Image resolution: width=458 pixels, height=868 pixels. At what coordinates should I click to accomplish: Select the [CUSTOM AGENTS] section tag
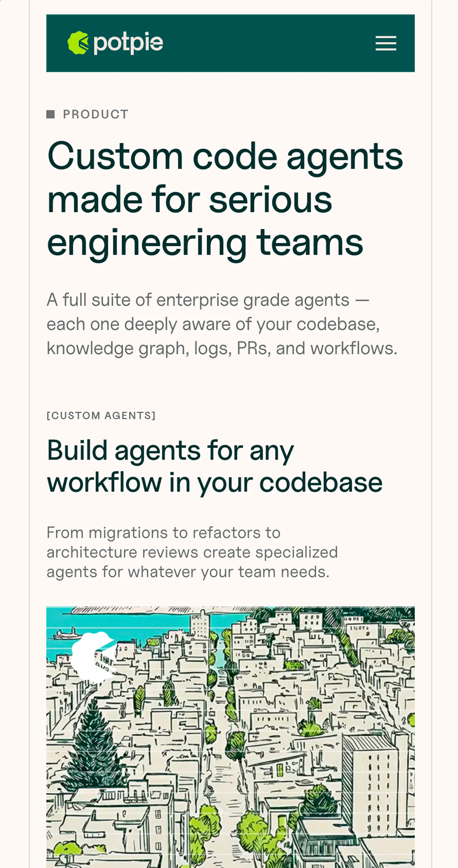pos(101,415)
